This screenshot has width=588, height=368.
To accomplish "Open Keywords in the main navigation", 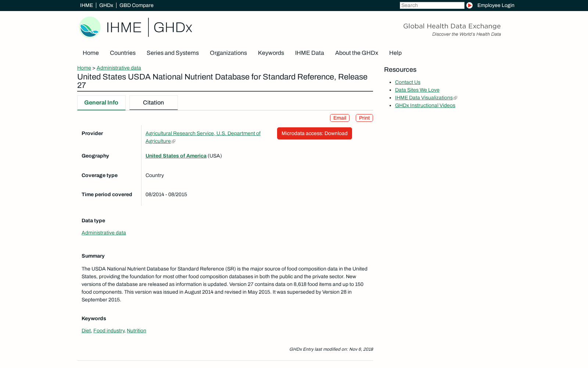I will pyautogui.click(x=271, y=53).
